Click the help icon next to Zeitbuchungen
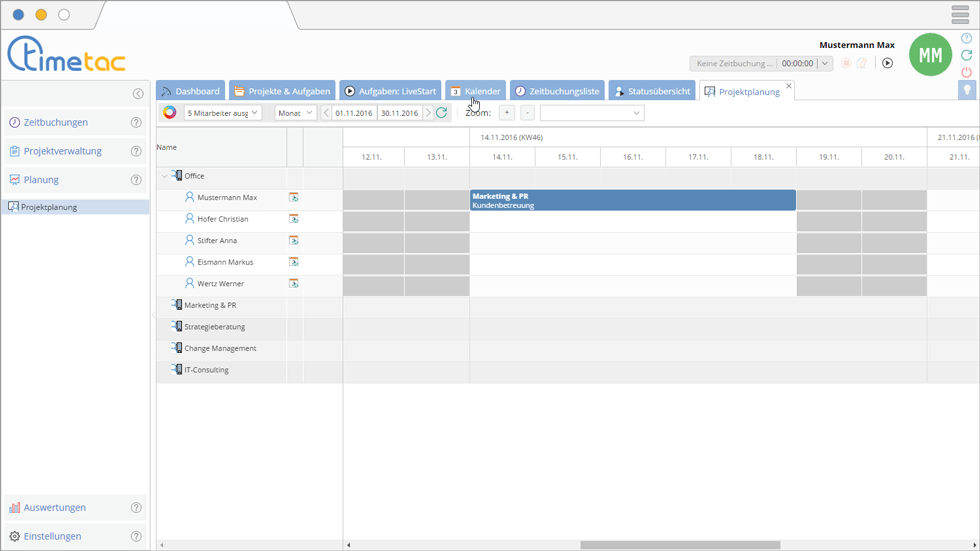980x551 pixels. (x=136, y=123)
